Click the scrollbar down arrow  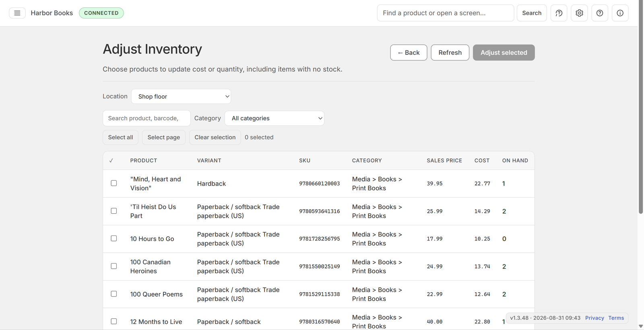coord(641,326)
